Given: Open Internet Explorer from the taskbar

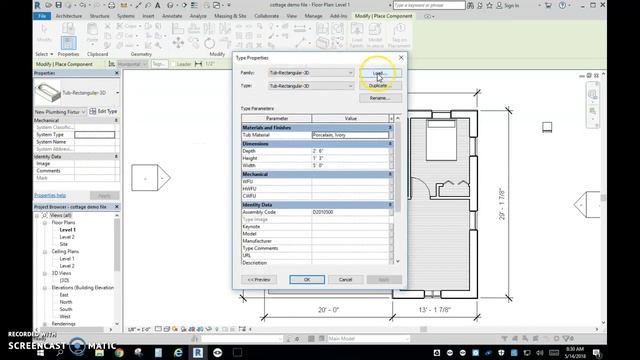Looking at the screenshot, I should coord(178,352).
